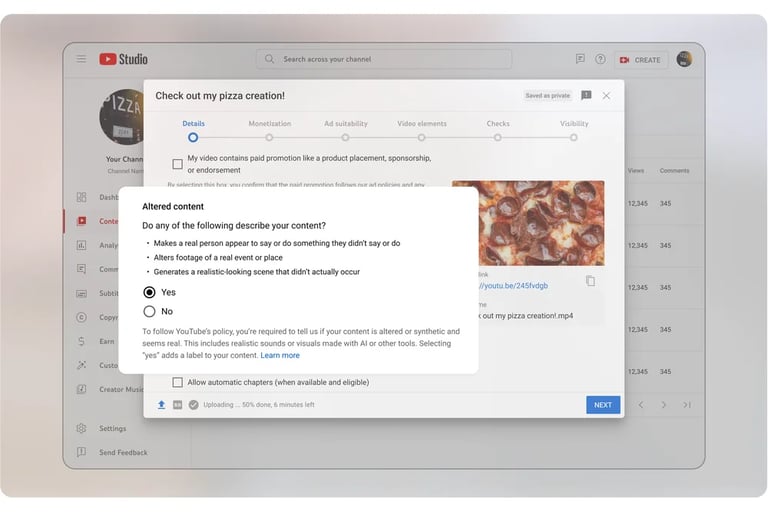This screenshot has height=512, width=768.
Task: Click the Uploading 50% done status text
Action: tap(259, 405)
